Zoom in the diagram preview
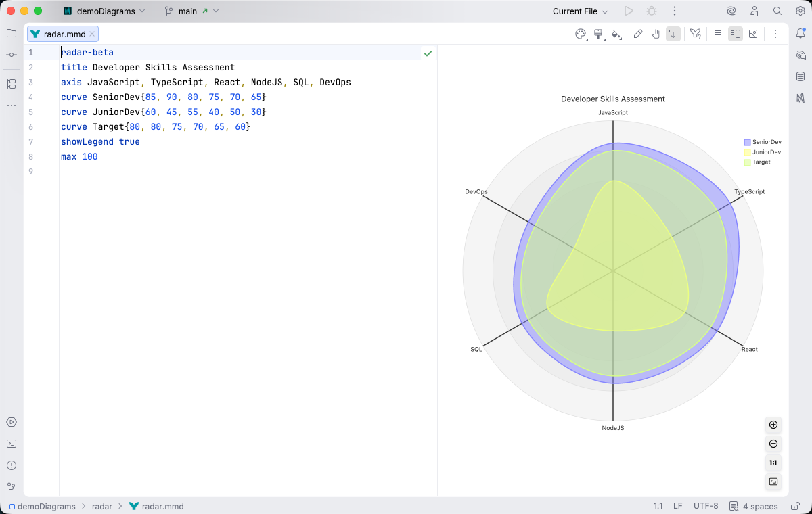This screenshot has height=514, width=812. pos(773,425)
